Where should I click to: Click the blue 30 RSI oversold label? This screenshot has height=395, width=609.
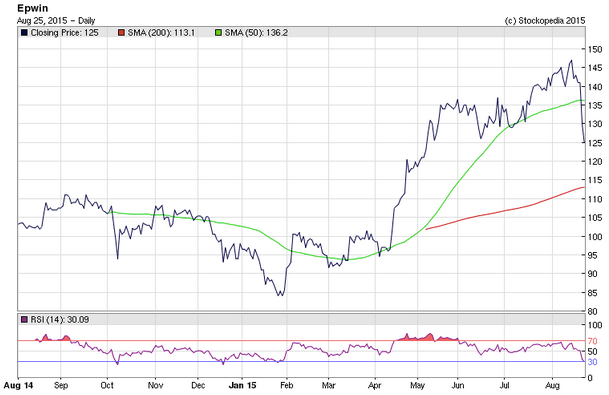point(593,362)
